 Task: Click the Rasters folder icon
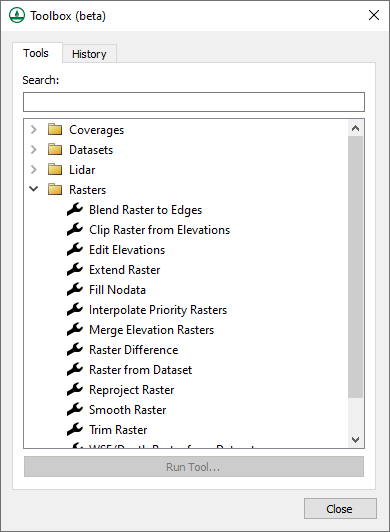55,189
